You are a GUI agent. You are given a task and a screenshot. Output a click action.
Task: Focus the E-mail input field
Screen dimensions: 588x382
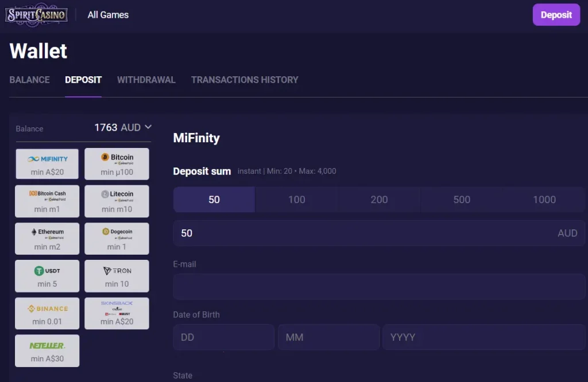point(379,287)
